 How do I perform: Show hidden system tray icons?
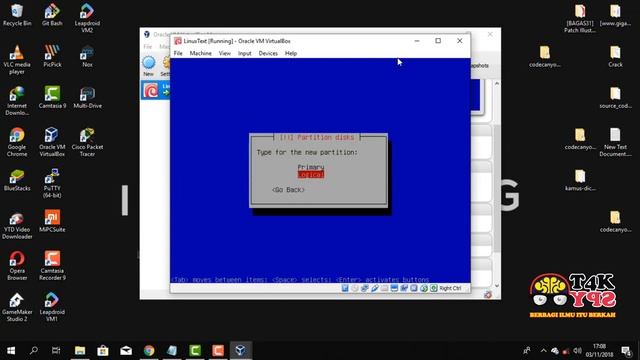[544, 351]
